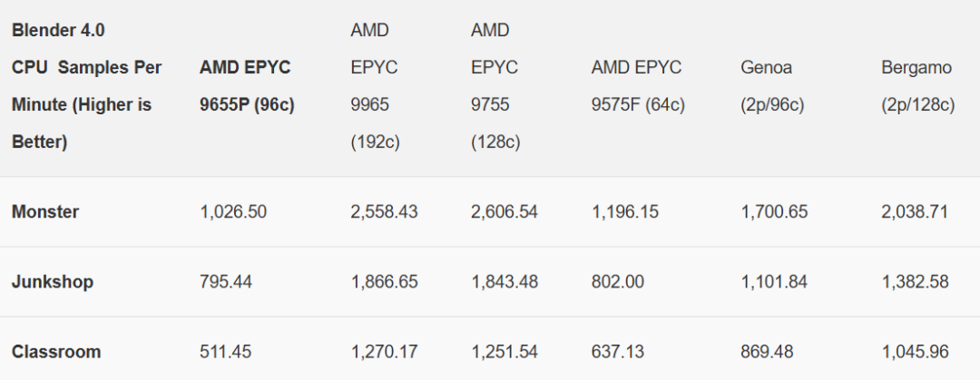Select Junkshop value 1,382.58
Viewport: 980px width, 380px height.
click(x=915, y=282)
